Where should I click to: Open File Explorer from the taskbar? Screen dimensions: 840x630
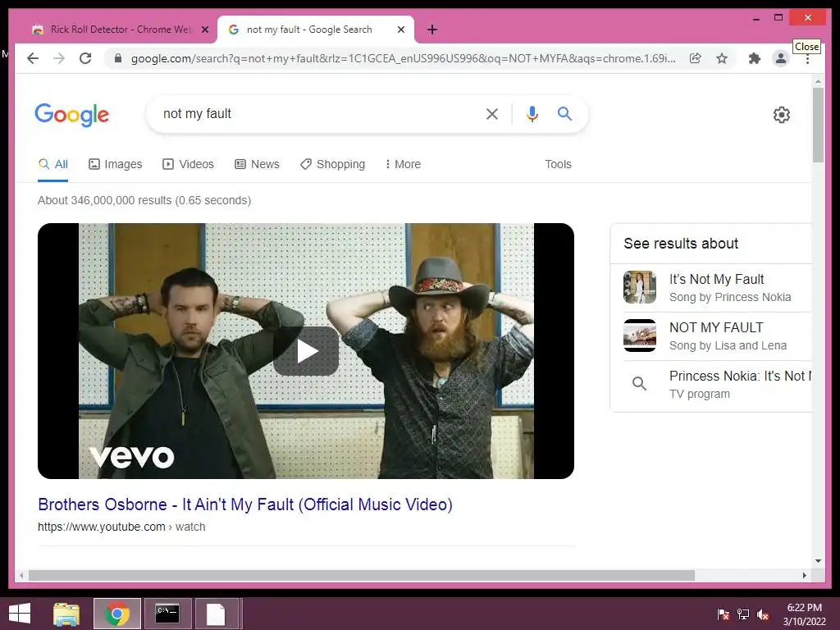pyautogui.click(x=66, y=614)
